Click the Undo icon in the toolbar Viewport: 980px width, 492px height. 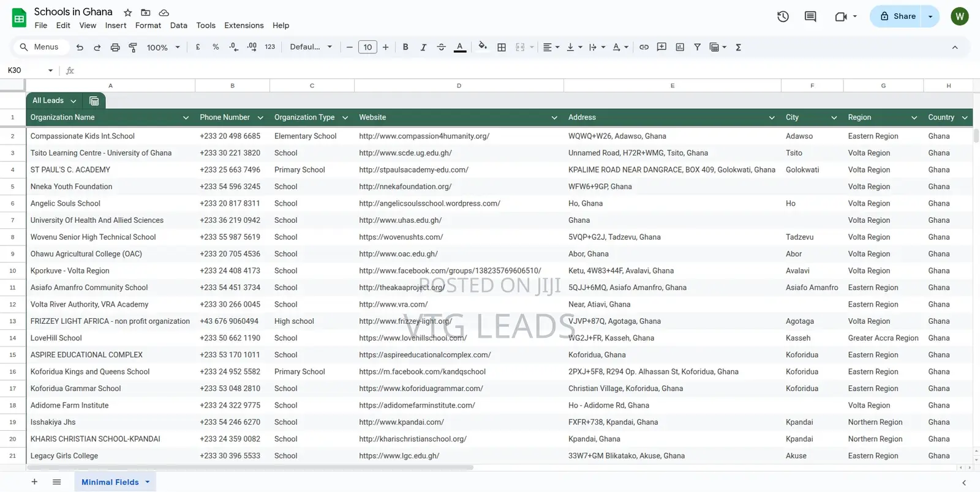[x=80, y=47]
